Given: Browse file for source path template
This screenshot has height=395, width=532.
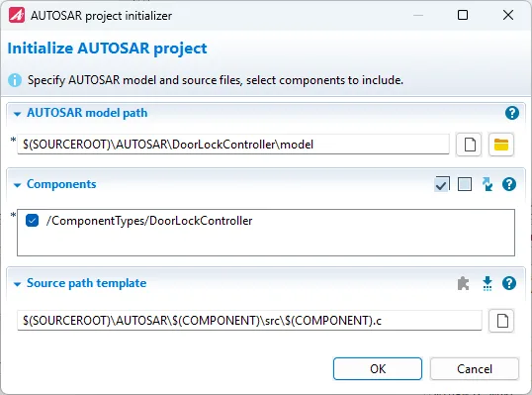Looking at the screenshot, I should (x=501, y=321).
